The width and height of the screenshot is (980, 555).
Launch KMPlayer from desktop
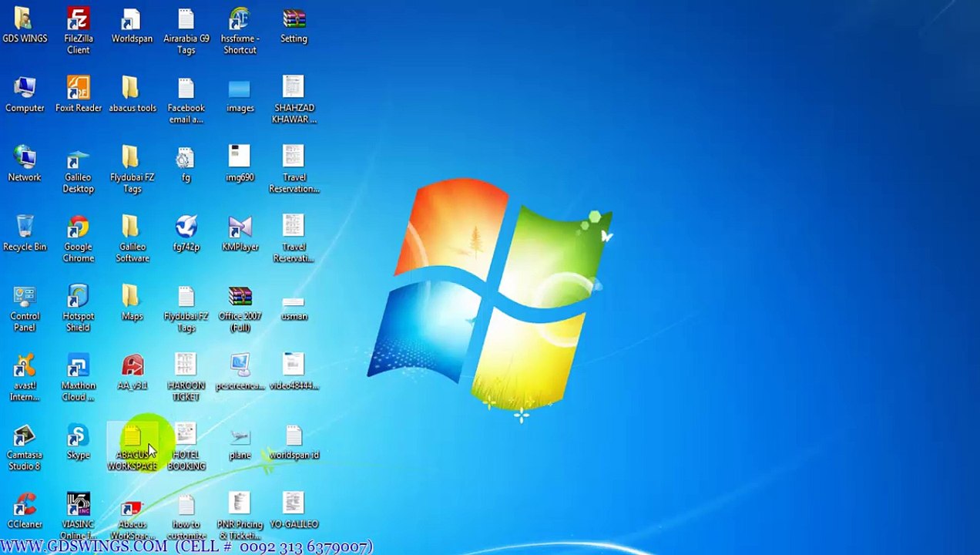point(240,234)
